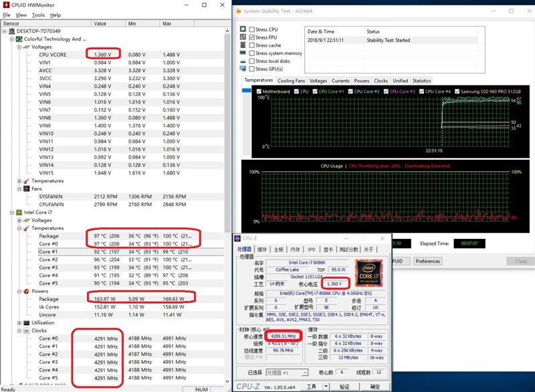The width and height of the screenshot is (535, 392).
Task: Click the Stress cache chip icon
Action: [x=243, y=45]
